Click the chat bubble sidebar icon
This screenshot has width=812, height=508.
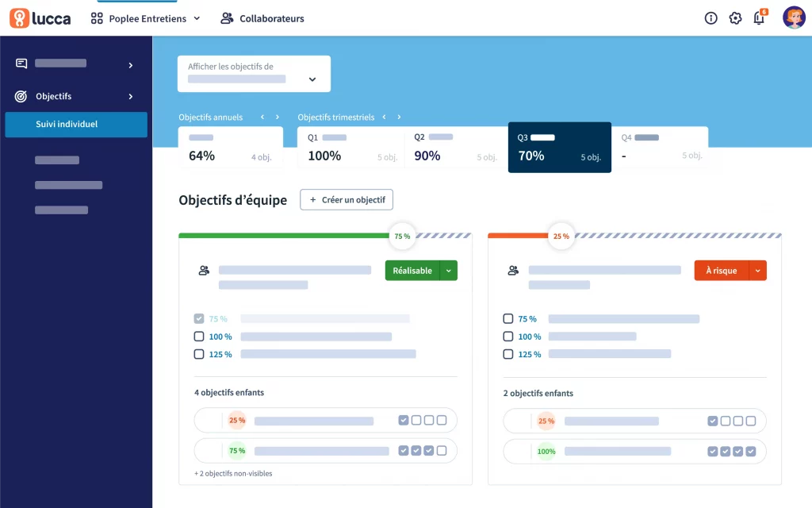click(x=21, y=63)
